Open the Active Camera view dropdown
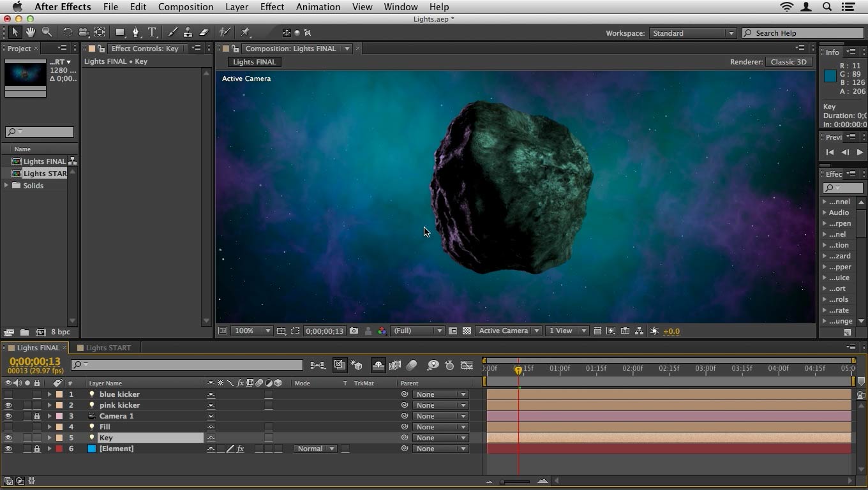This screenshot has height=490, width=868. (509, 331)
